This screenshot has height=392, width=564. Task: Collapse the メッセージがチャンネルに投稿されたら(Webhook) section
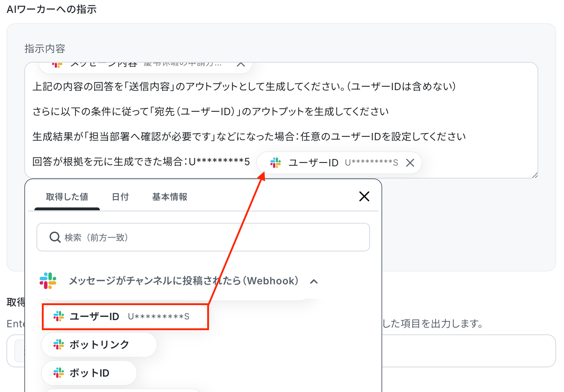tap(314, 281)
